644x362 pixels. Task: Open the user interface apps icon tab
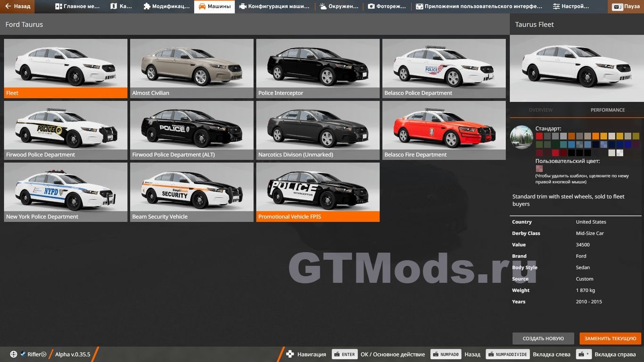tap(419, 7)
